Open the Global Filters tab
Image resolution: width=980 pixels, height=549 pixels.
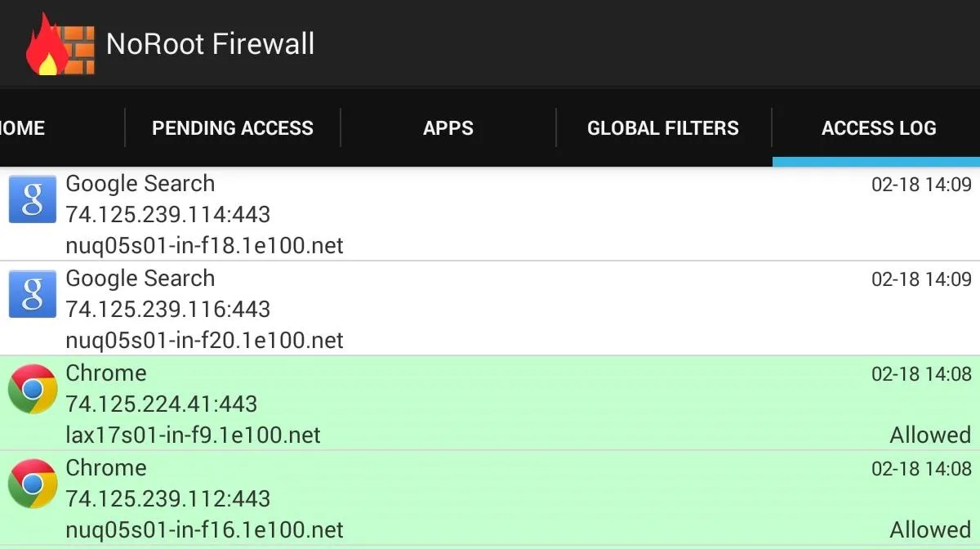click(663, 128)
